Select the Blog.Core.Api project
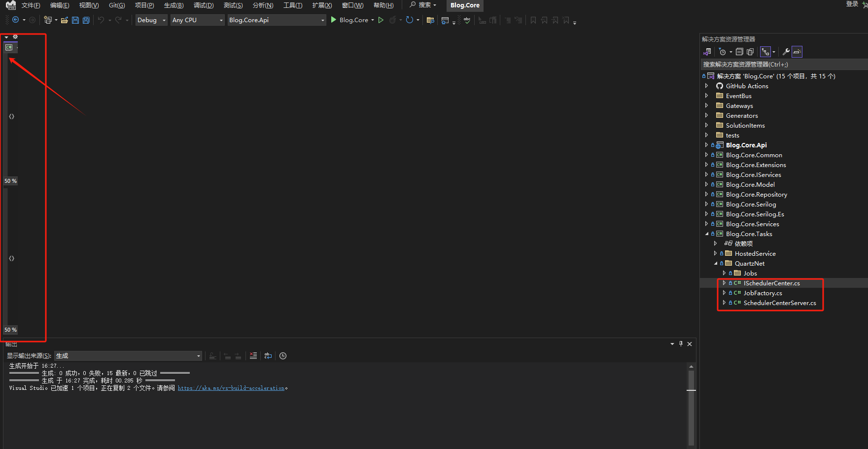Viewport: 868px width, 449px height. [x=746, y=145]
